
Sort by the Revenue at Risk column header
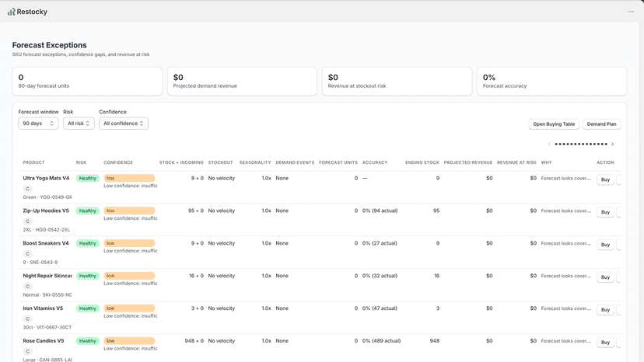coord(516,162)
